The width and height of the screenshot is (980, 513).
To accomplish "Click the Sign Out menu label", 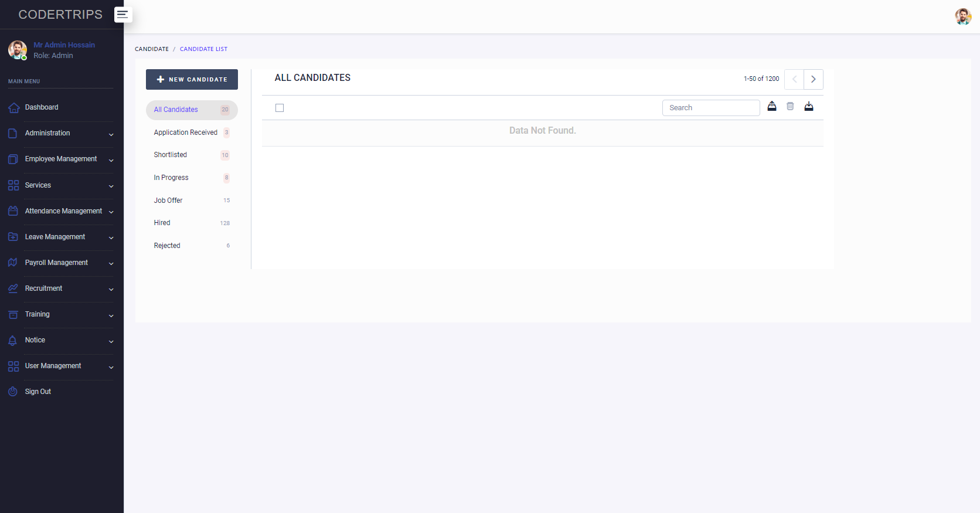I will (x=38, y=392).
